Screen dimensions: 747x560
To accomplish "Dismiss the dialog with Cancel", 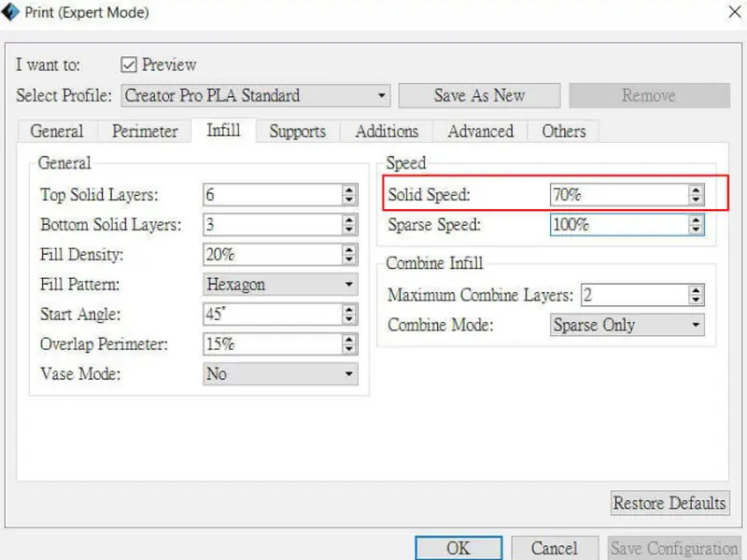I will click(x=555, y=549).
